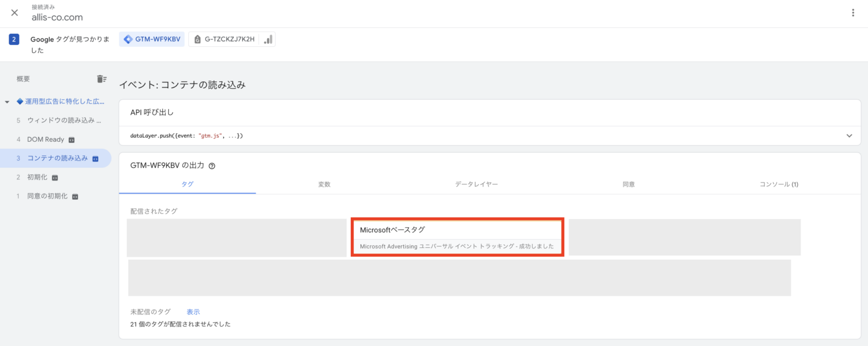Viewport: 868px width, 346px height.
Task: Switch to the データレイヤー tab
Action: click(476, 184)
